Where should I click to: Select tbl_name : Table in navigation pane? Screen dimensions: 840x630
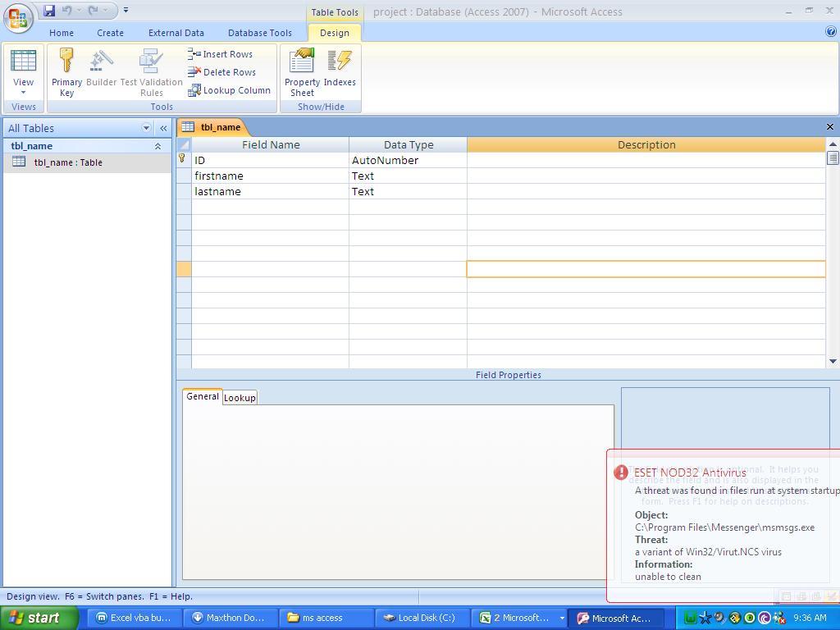[x=87, y=162]
